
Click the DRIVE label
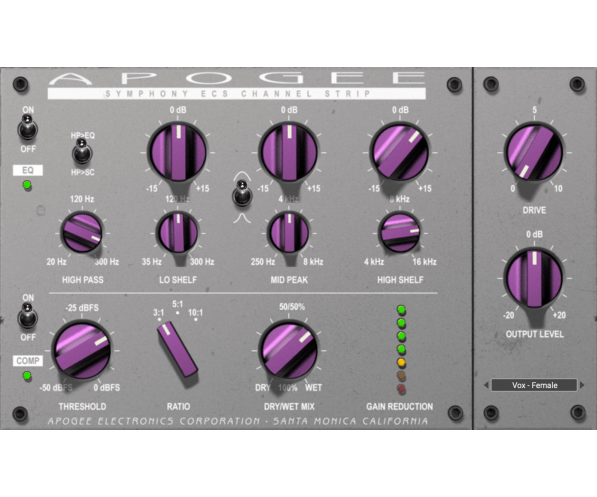click(534, 210)
